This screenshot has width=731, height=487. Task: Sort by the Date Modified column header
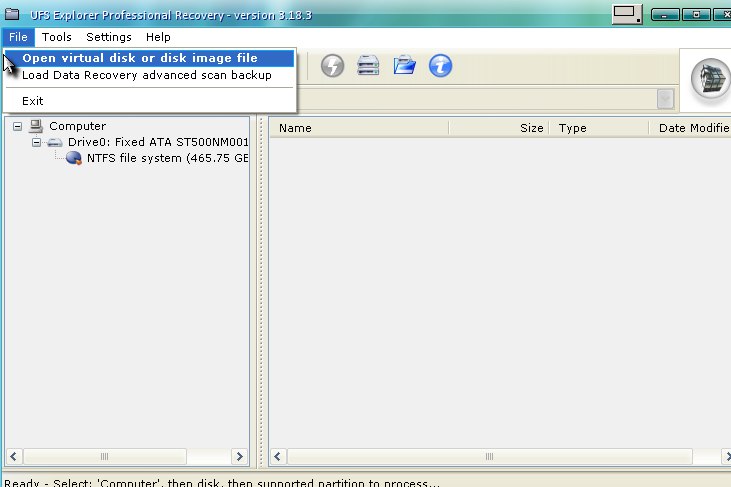point(690,128)
